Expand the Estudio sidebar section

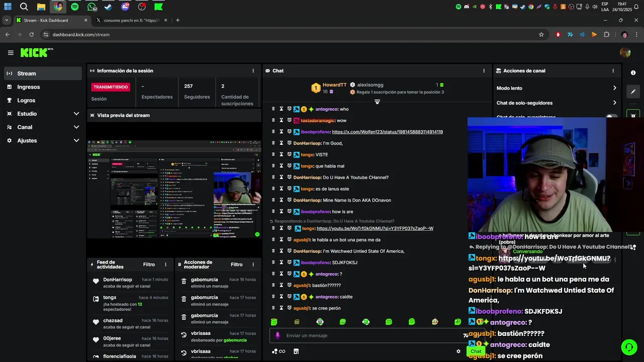click(x=43, y=114)
